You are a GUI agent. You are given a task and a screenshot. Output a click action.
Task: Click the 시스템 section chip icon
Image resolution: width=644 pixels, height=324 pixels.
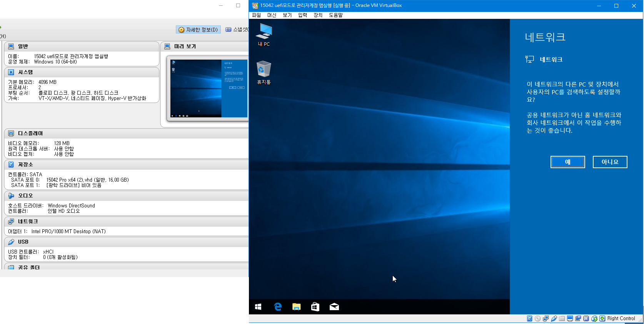tap(11, 72)
